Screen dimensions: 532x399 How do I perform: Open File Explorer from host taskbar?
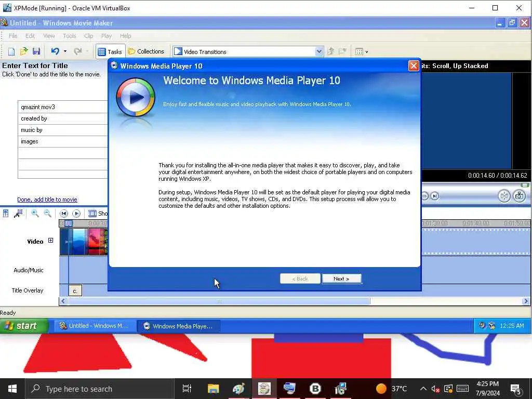214,389
